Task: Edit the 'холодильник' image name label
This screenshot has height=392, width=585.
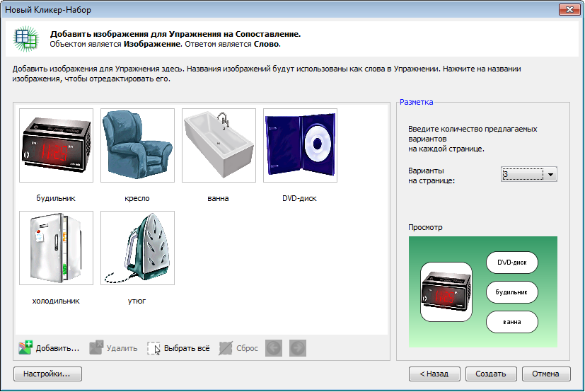Action: click(x=56, y=301)
